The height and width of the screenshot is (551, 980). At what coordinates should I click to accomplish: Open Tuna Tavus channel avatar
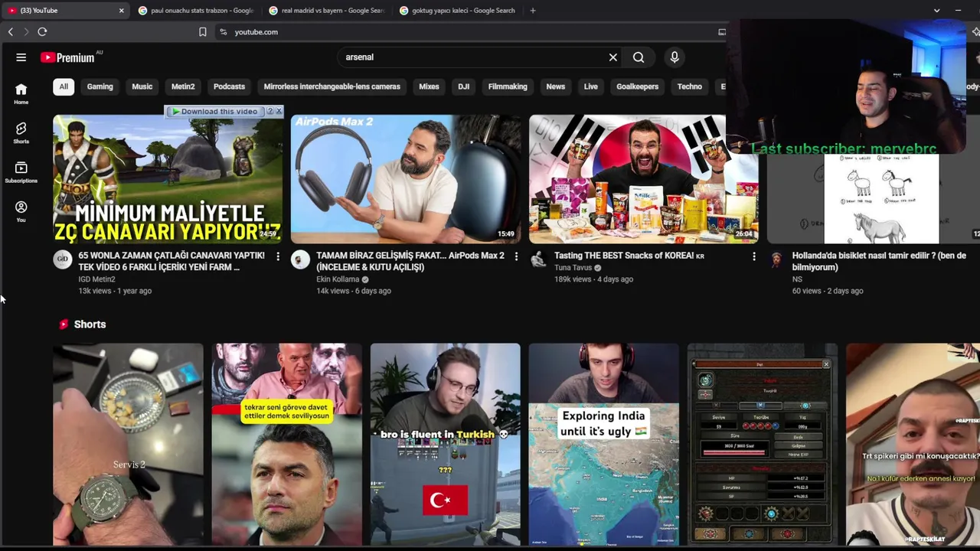tap(539, 260)
